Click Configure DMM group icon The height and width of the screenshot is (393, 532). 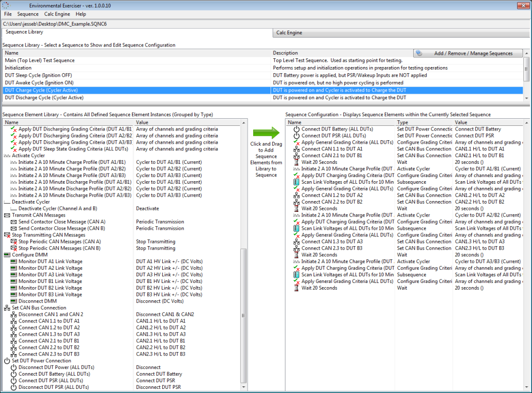tap(7, 255)
